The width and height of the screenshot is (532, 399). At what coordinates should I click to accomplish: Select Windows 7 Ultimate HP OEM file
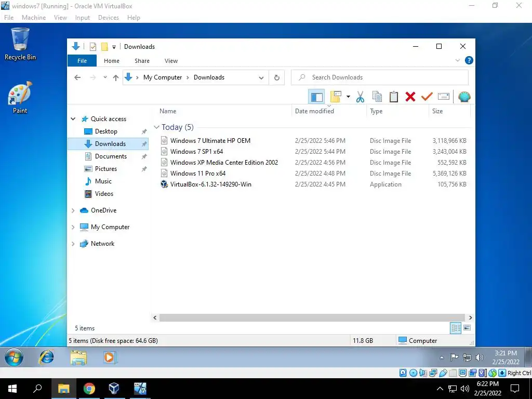point(210,140)
